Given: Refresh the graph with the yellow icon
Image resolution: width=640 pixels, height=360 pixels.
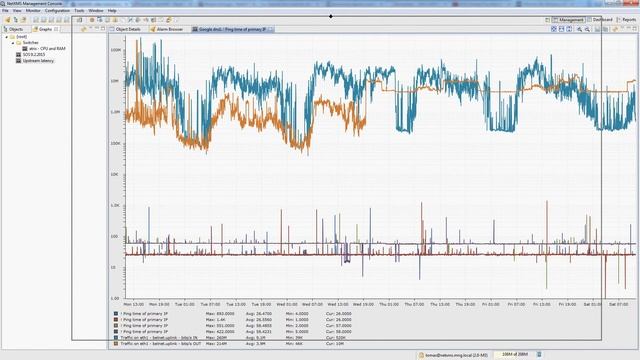Looking at the screenshot, I should point(615,29).
